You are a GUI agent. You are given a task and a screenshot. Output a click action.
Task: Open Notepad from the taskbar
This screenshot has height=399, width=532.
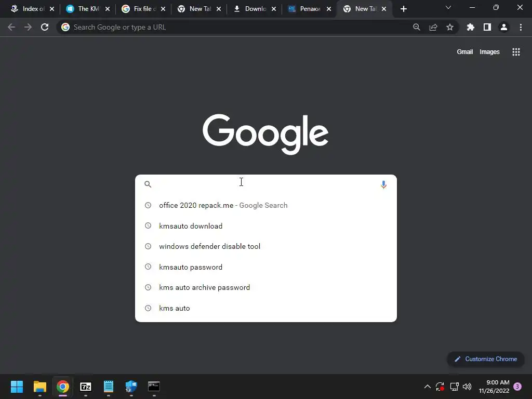[x=109, y=387]
